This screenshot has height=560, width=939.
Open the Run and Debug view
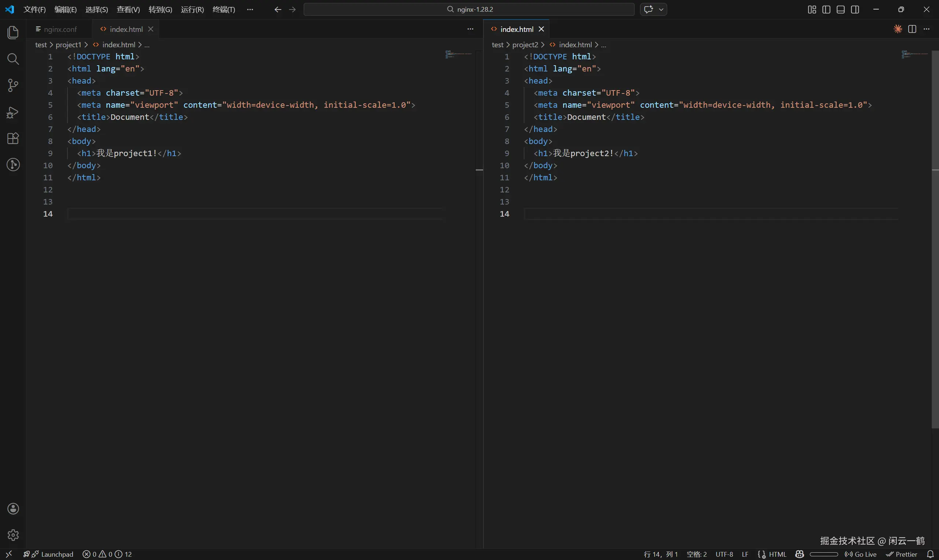[13, 112]
